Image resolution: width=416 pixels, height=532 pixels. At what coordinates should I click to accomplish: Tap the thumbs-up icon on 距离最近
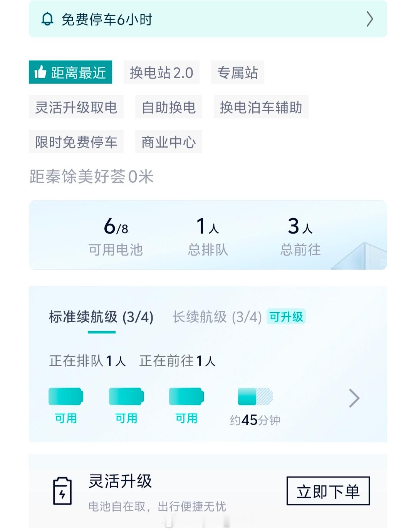point(40,72)
